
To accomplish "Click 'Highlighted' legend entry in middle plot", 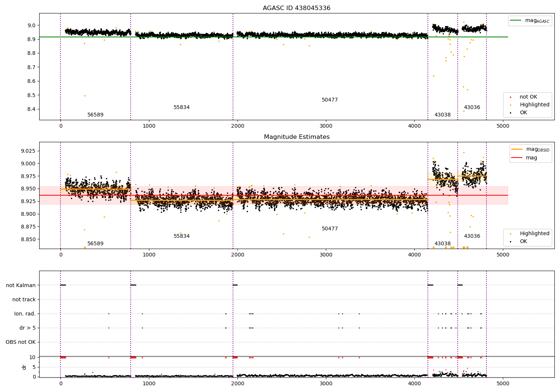I will [534, 234].
